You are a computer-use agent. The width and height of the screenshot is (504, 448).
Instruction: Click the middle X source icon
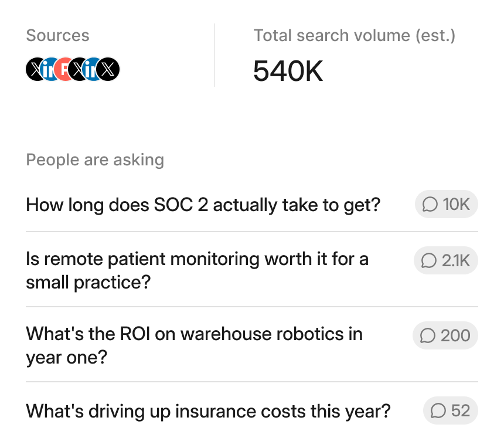(x=78, y=69)
